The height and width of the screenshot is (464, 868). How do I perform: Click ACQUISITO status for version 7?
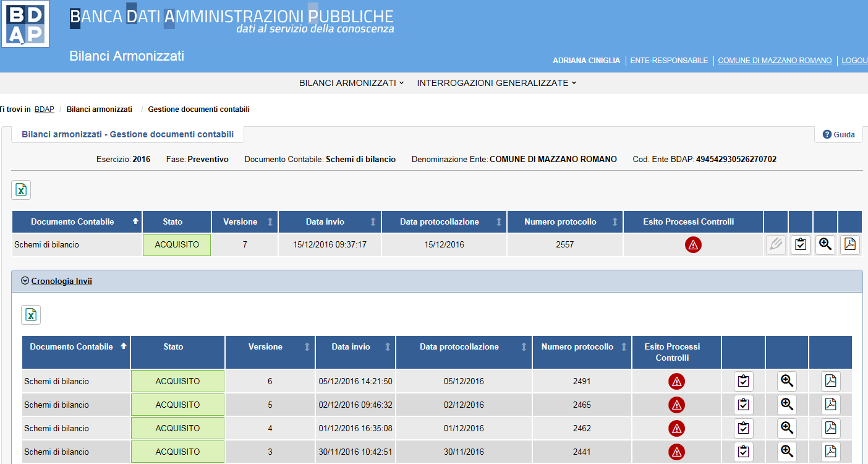click(177, 245)
